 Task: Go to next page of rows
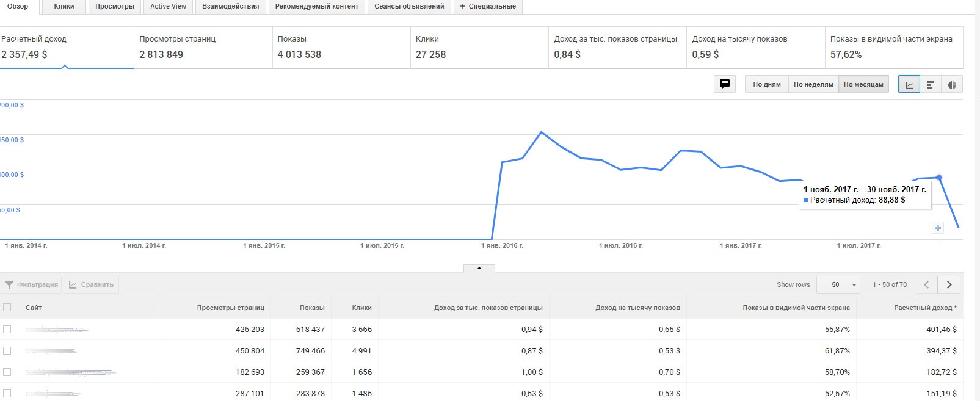click(x=949, y=284)
